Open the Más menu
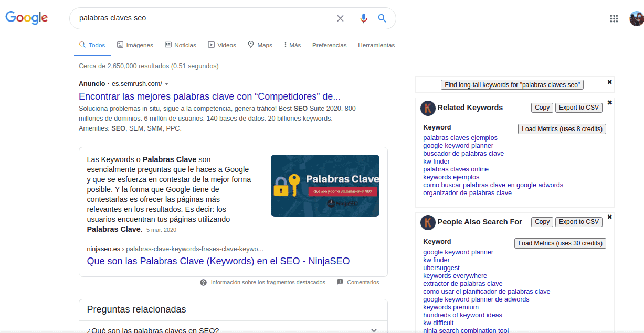The width and height of the screenshot is (644, 333). point(292,45)
